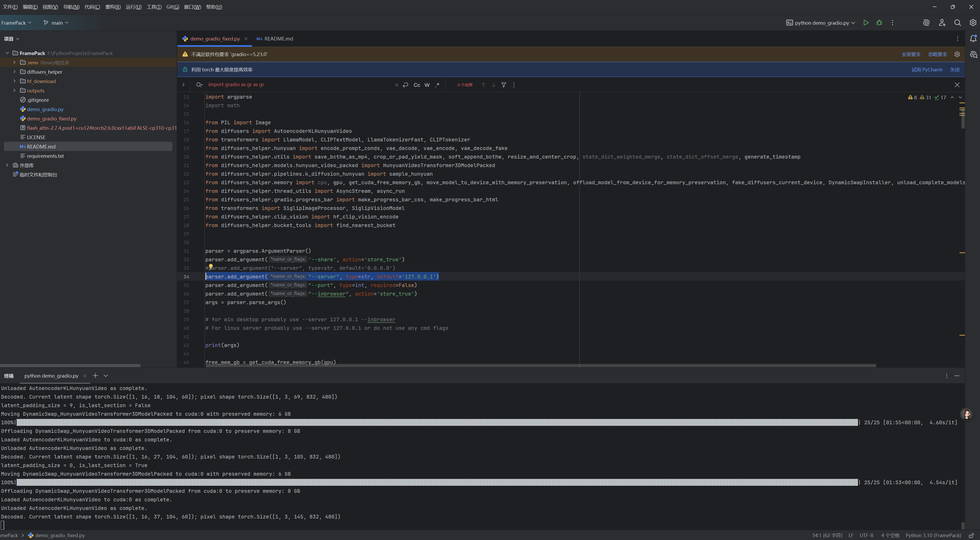980x540 pixels.
Task: Click the filter search results icon
Action: tap(504, 85)
